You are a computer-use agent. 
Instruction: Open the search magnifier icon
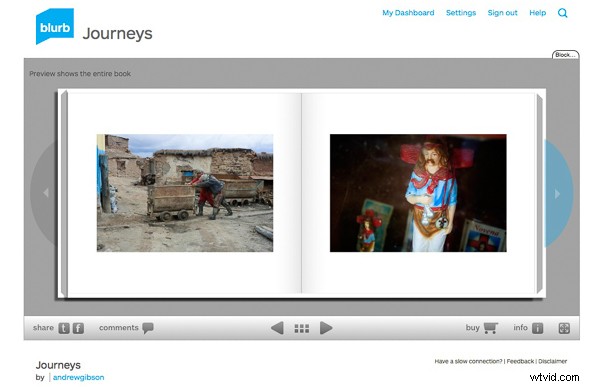tap(562, 13)
